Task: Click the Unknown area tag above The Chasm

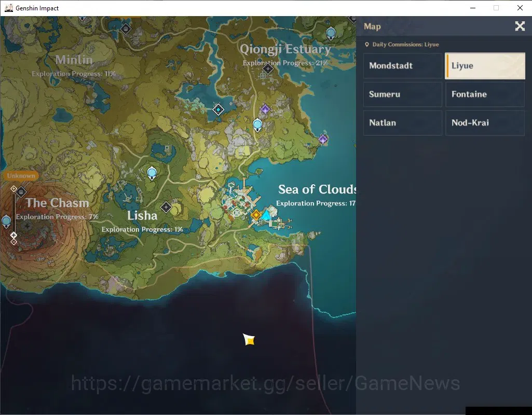Action: click(21, 176)
